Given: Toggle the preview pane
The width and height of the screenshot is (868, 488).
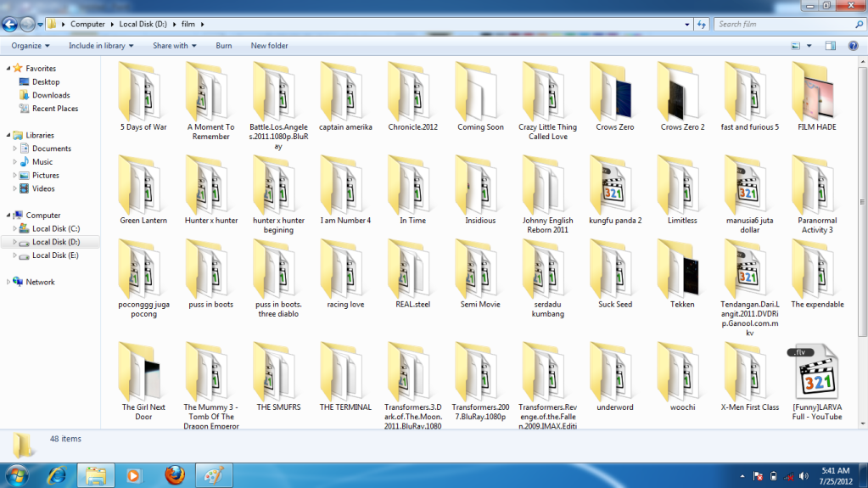Looking at the screenshot, I should (x=831, y=46).
